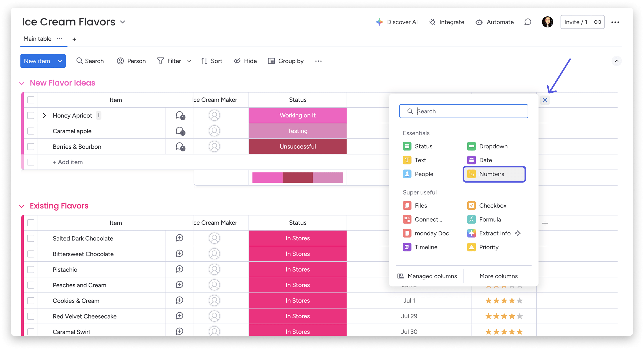Open Honey Apricot updates conversation icon
The height and width of the screenshot is (350, 644).
click(180, 115)
